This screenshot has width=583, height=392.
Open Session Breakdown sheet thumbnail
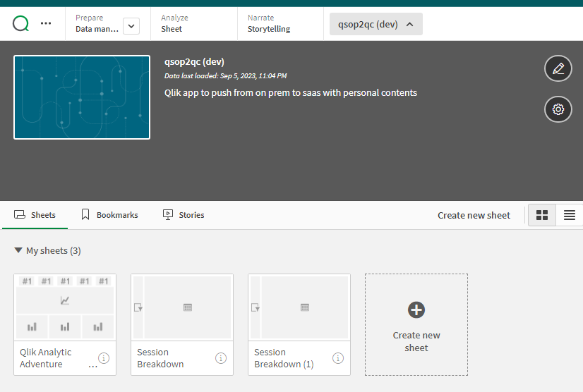[182, 307]
